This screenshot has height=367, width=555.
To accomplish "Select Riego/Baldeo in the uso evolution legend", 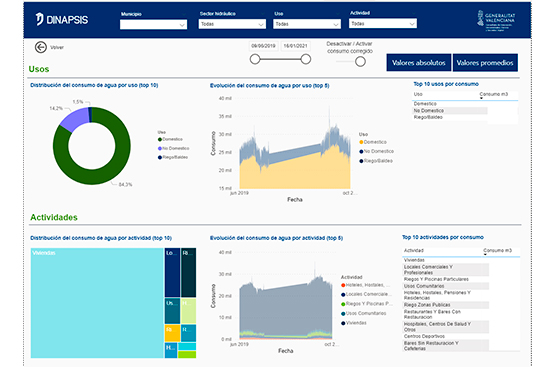I will tap(376, 161).
